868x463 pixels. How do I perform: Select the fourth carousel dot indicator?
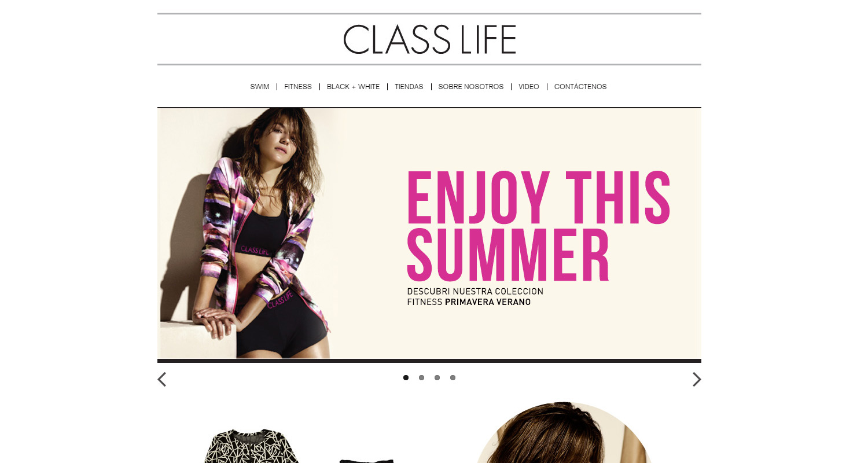tap(453, 378)
